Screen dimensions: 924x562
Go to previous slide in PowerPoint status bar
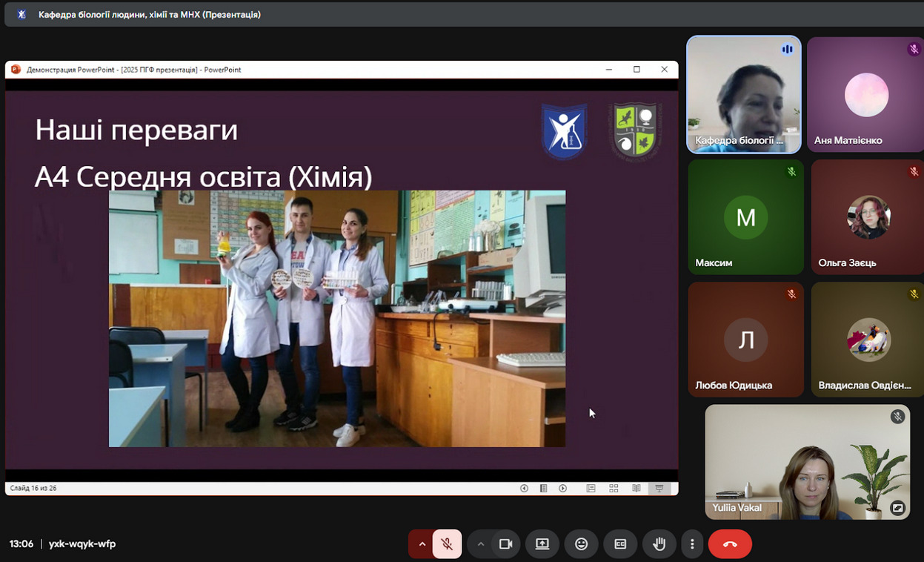click(524, 489)
